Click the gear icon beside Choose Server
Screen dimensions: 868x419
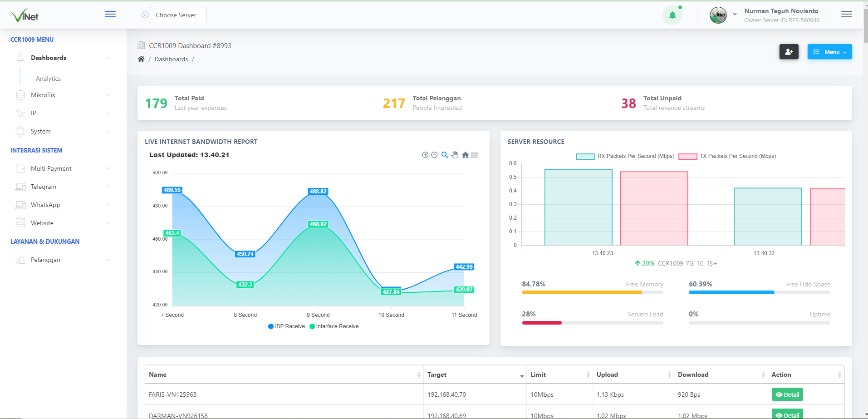click(145, 15)
